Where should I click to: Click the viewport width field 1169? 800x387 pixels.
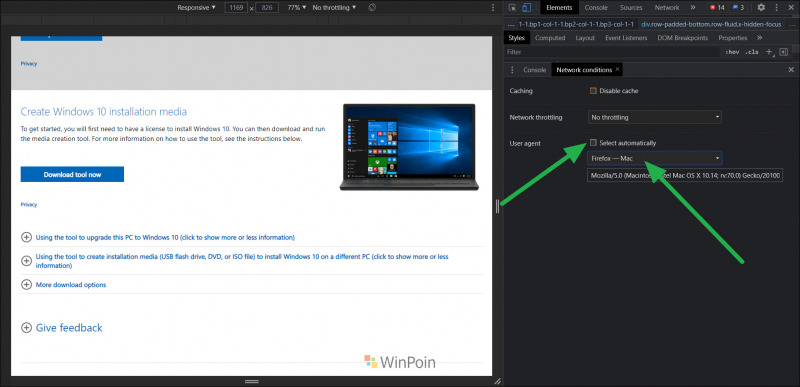pyautogui.click(x=236, y=8)
